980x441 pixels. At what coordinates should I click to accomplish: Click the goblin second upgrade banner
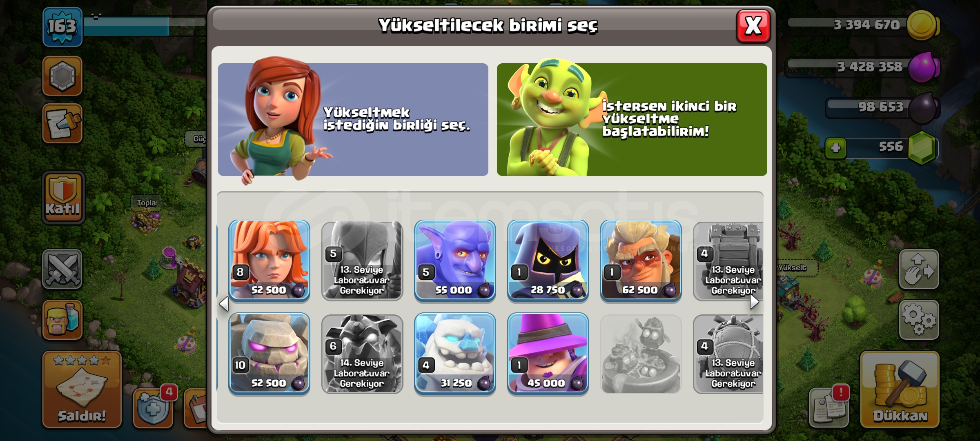pos(632,120)
